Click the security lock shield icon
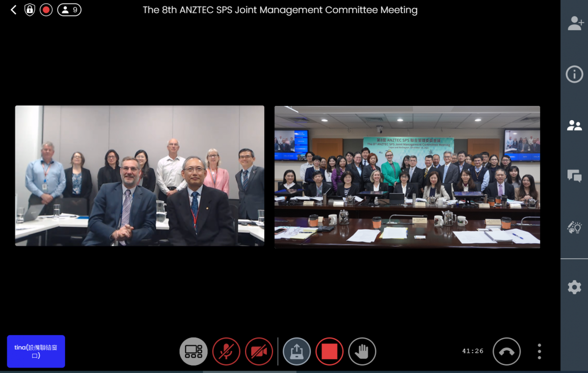Screen dimensions: 588x373 (30, 10)
